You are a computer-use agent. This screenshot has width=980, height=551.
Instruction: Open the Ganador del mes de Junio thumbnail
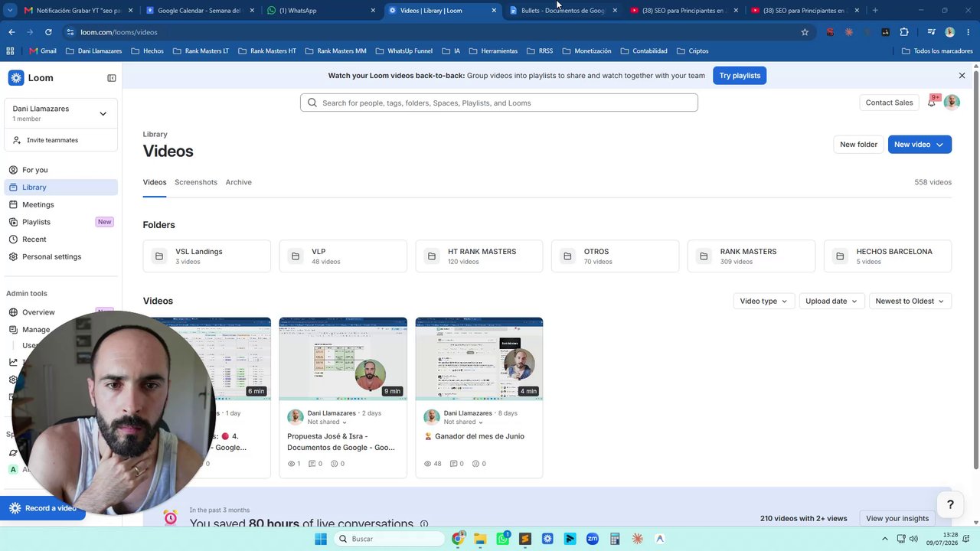(479, 359)
